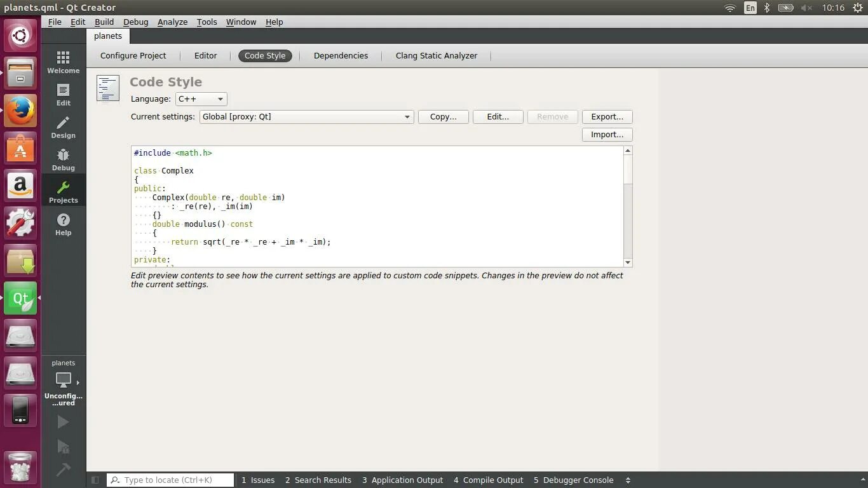Click the preview scrollbar down arrow
The image size is (868, 488).
pyautogui.click(x=628, y=262)
